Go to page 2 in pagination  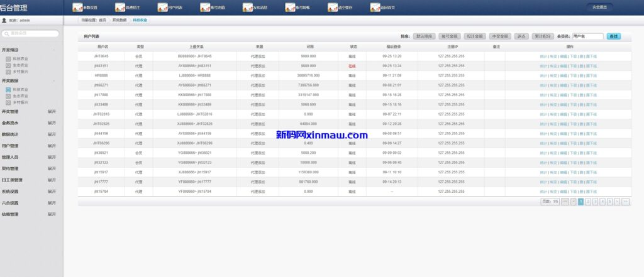pyautogui.click(x=587, y=202)
